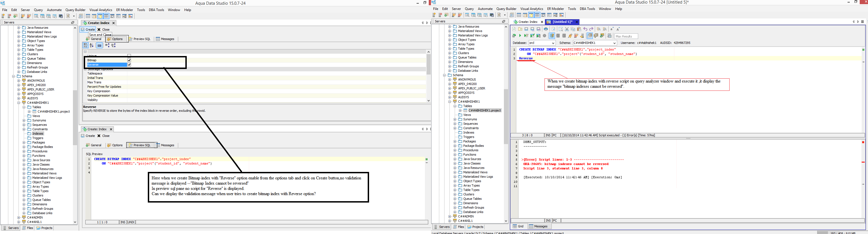
Task: Click 'Tablespace' property row in left window
Action: point(255,73)
